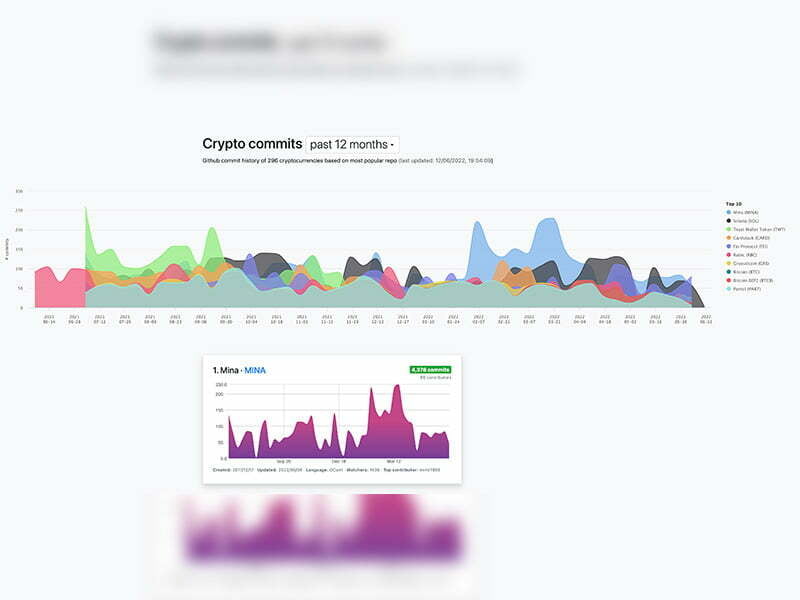
Task: Click the blue Mina legend dot
Action: click(727, 213)
